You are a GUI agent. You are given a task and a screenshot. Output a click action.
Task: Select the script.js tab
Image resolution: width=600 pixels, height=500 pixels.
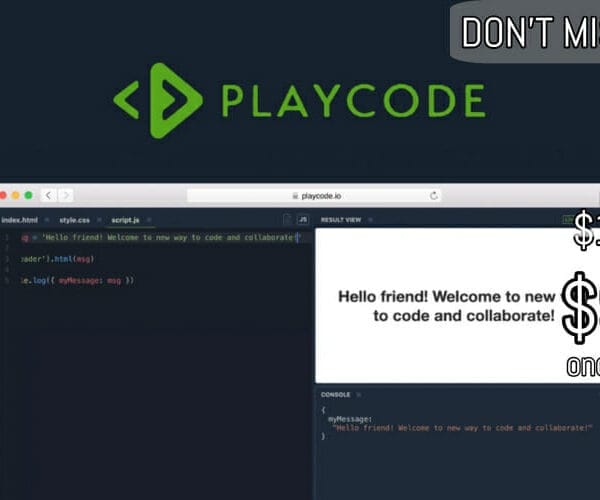(x=125, y=220)
